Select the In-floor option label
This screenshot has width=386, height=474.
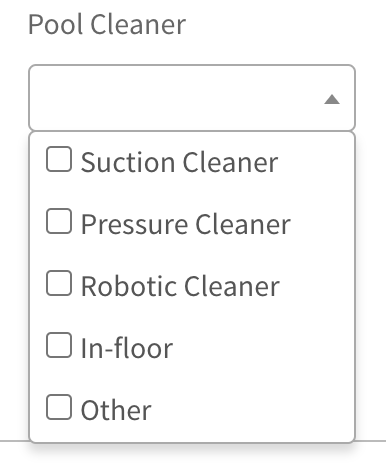(127, 348)
